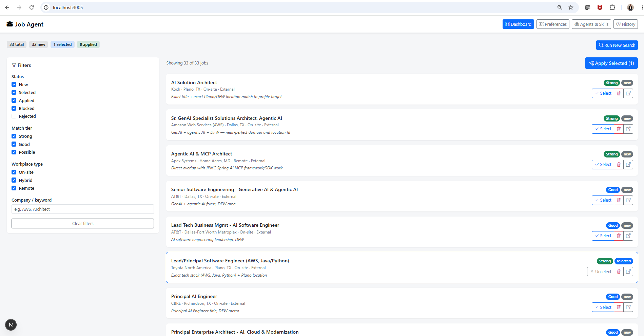
Task: Open external link for Senior Software Engineering job
Action: (628, 200)
